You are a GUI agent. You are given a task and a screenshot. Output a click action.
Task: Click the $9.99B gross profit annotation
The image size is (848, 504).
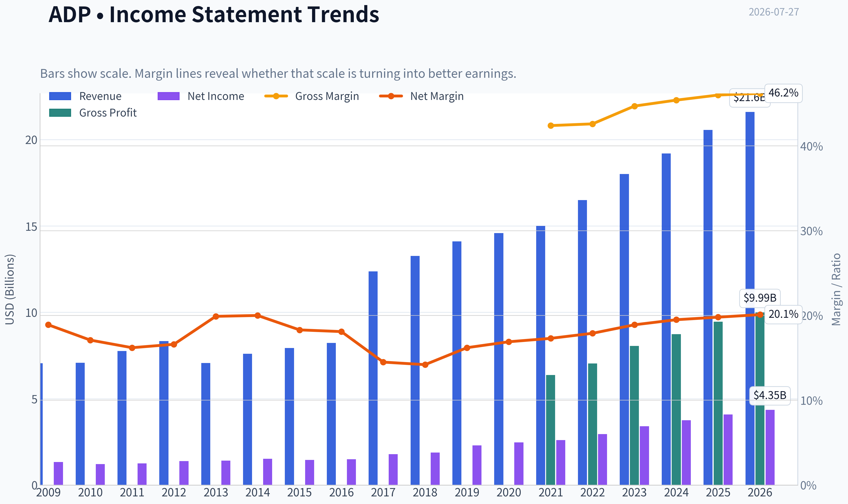point(760,298)
